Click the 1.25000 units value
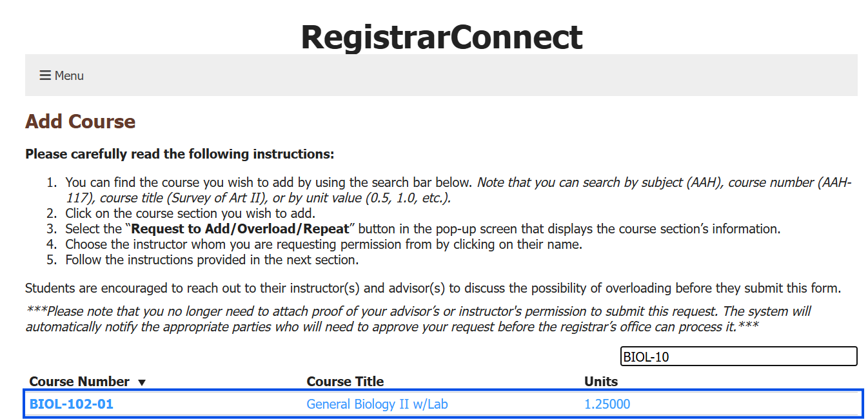 tap(607, 405)
